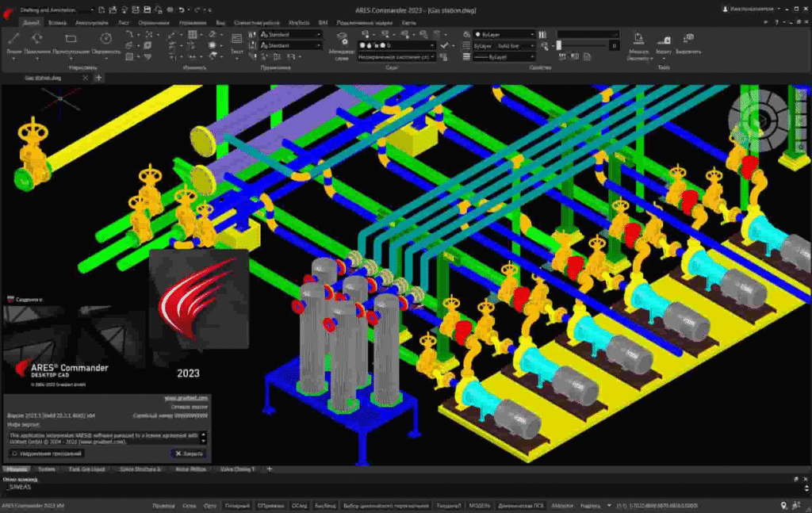Click the Save icon in quick access toolbar
Viewport: 812px width, 513px height.
click(148, 9)
